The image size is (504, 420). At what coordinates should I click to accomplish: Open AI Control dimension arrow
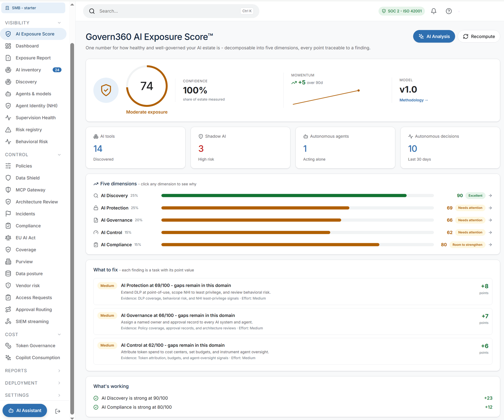(x=490, y=233)
